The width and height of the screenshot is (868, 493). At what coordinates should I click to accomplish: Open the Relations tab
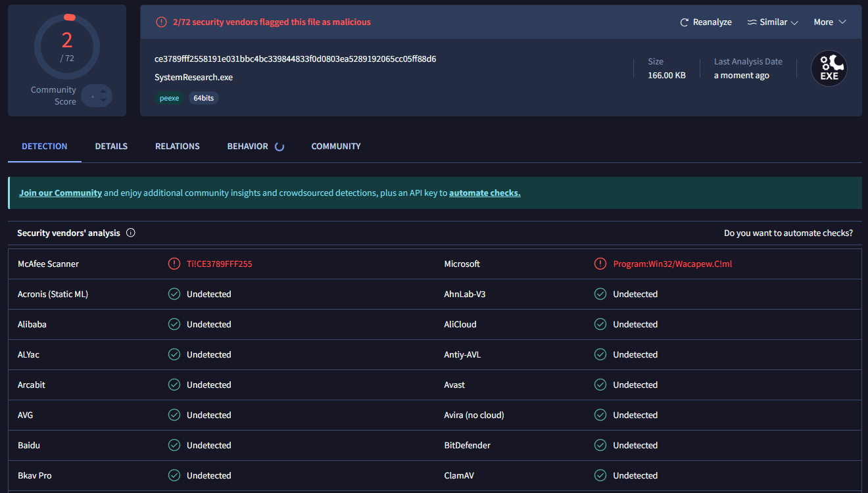(177, 147)
